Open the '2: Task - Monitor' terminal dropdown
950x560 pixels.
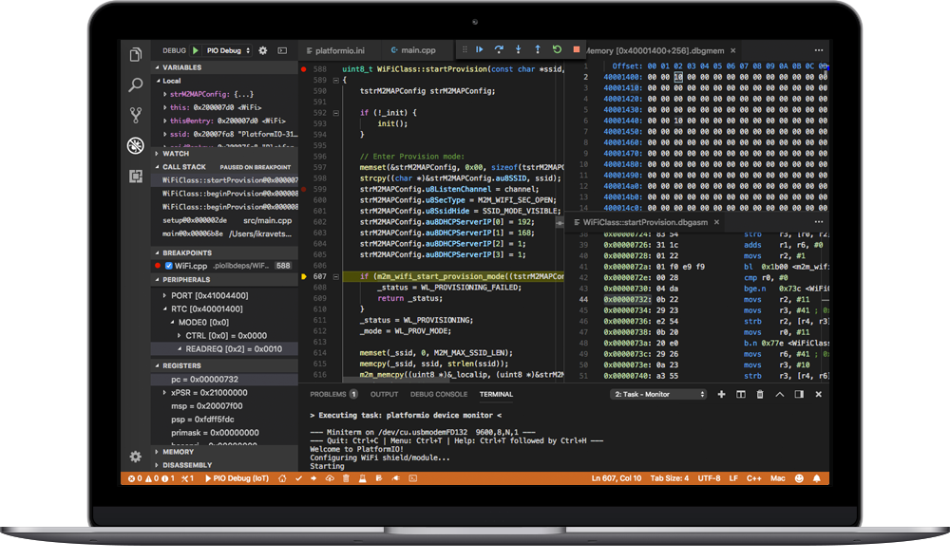[659, 394]
